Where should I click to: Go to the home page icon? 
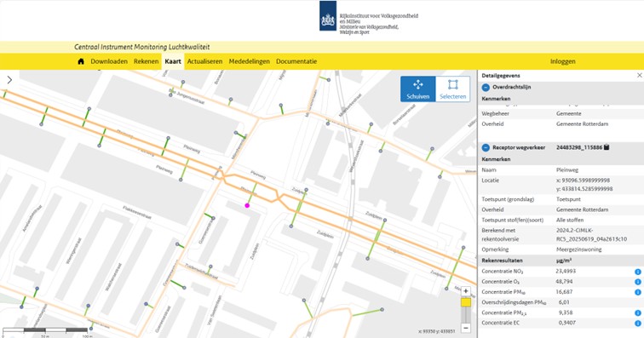[x=81, y=61]
